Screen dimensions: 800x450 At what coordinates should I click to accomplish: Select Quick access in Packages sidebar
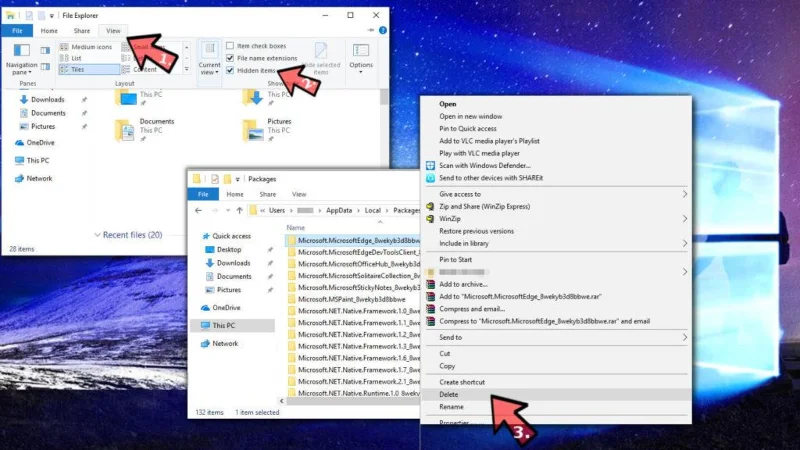(x=227, y=236)
